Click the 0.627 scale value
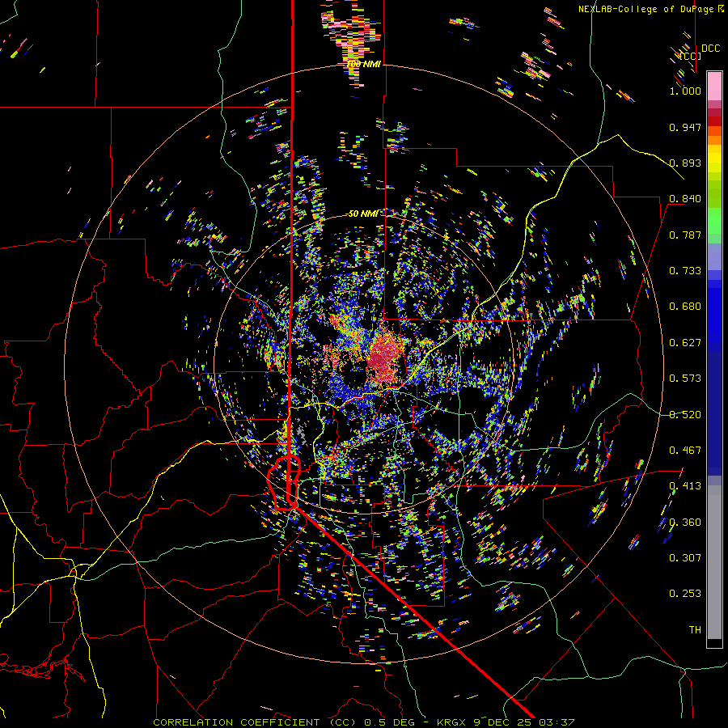The height and width of the screenshot is (728, 728). coord(685,343)
